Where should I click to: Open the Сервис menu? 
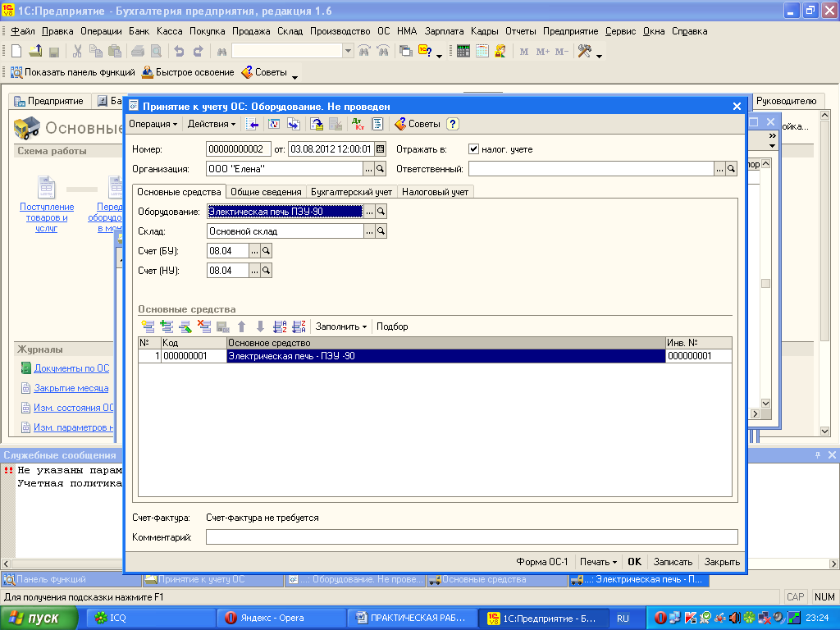coord(620,31)
